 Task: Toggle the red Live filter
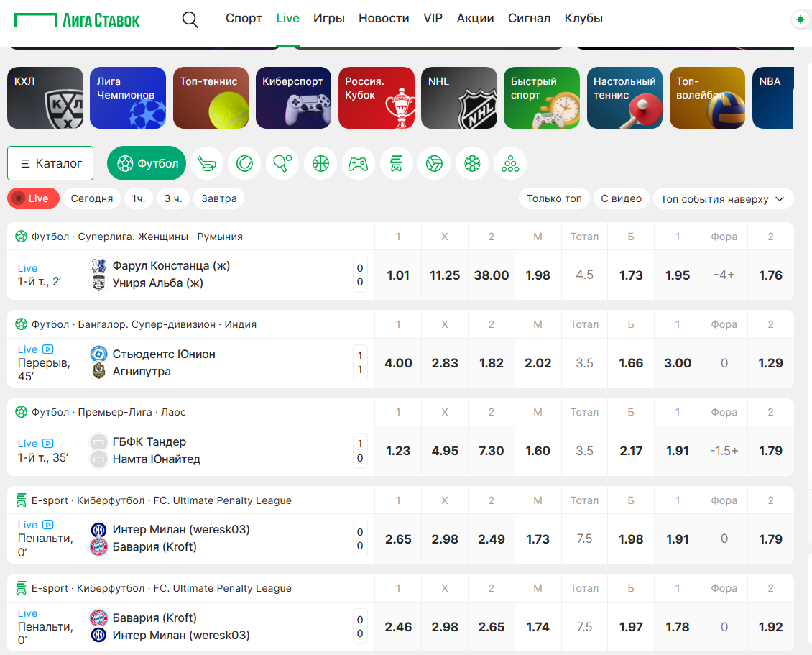pos(33,198)
